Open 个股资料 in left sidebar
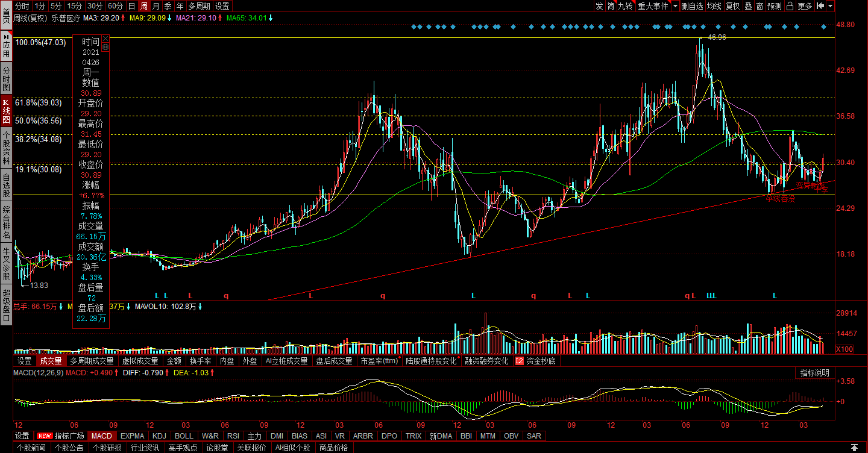This screenshot has height=453, width=868. pyautogui.click(x=6, y=148)
